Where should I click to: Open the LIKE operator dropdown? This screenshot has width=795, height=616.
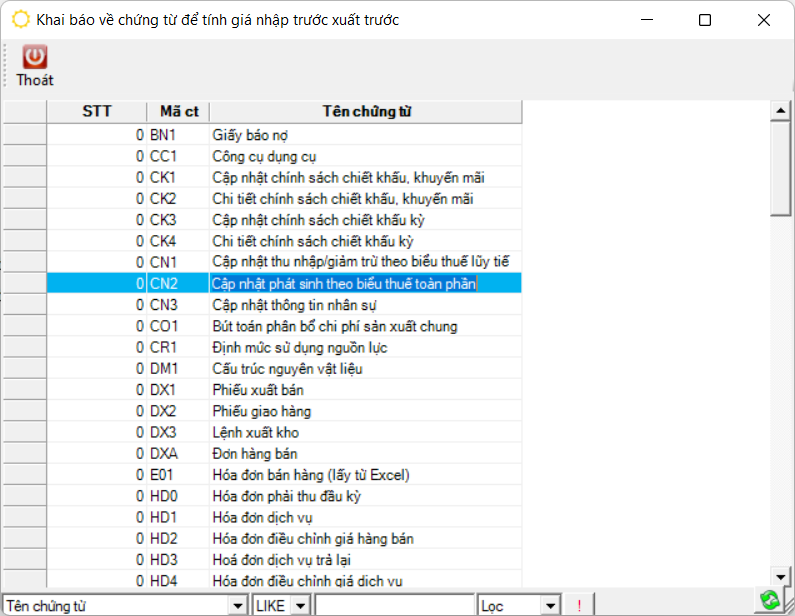pyautogui.click(x=302, y=606)
